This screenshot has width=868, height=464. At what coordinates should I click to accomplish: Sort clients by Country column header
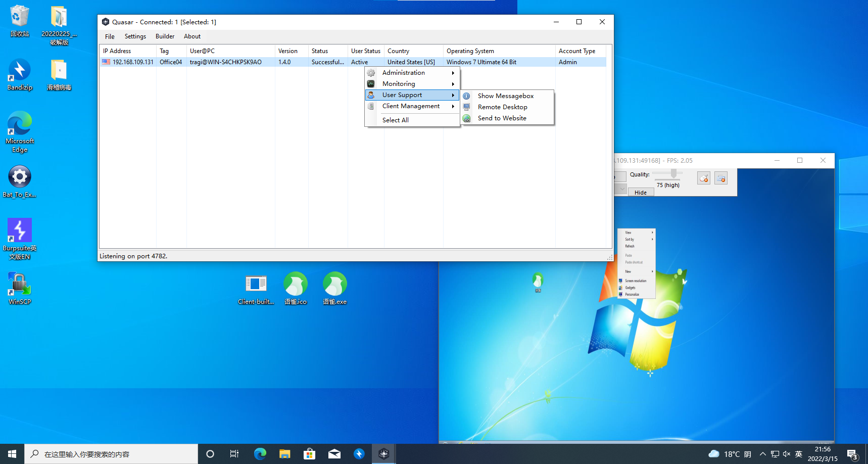pyautogui.click(x=398, y=51)
